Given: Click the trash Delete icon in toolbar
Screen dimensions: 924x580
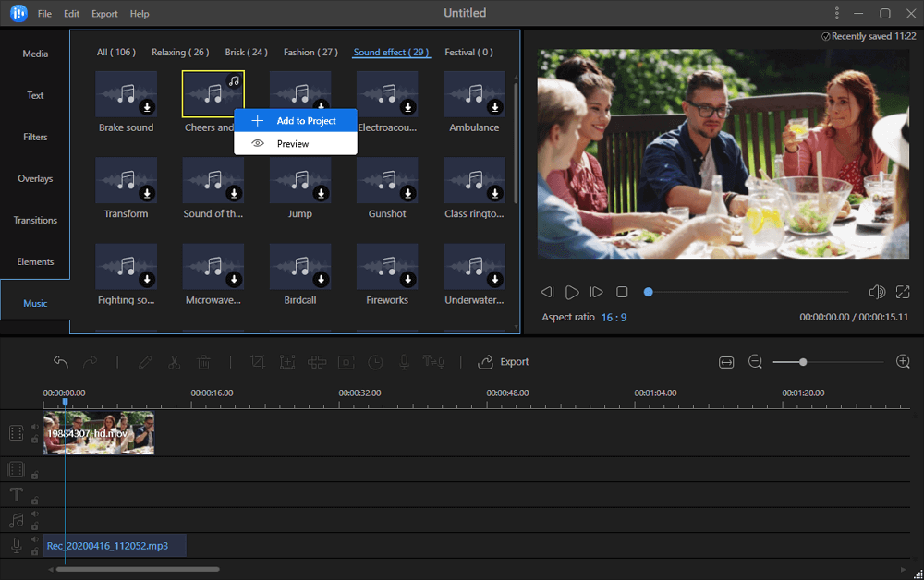Looking at the screenshot, I should (x=203, y=362).
